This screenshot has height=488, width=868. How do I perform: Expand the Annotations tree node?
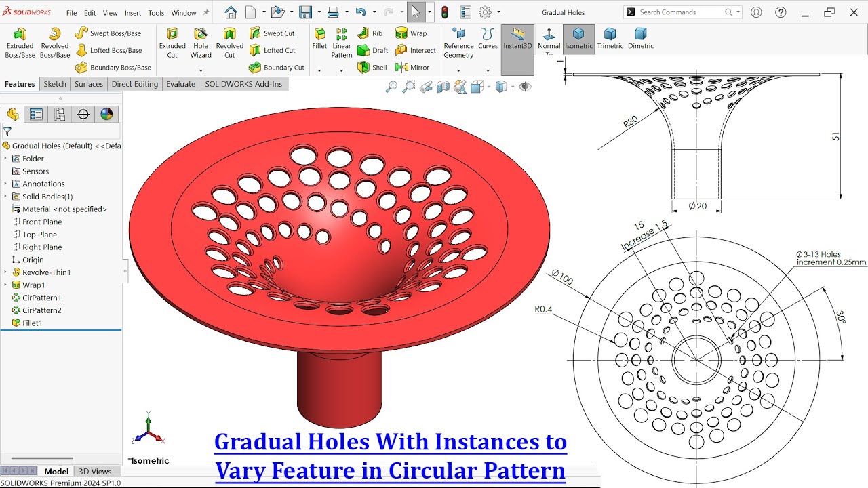[5, 184]
